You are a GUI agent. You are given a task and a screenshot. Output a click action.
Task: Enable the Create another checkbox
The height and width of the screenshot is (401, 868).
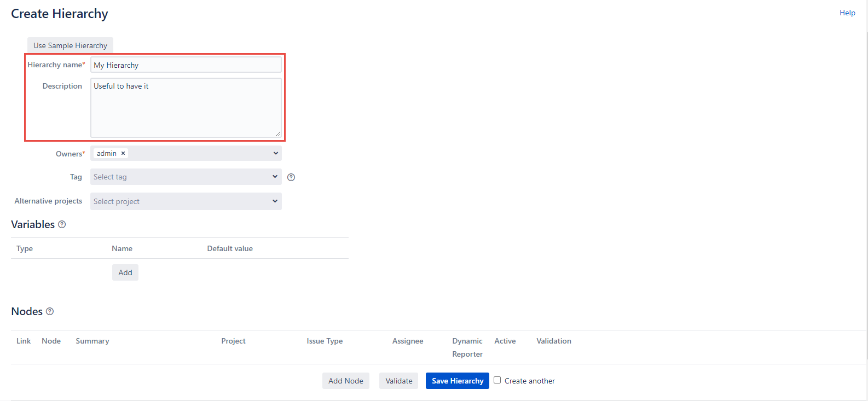coord(497,380)
